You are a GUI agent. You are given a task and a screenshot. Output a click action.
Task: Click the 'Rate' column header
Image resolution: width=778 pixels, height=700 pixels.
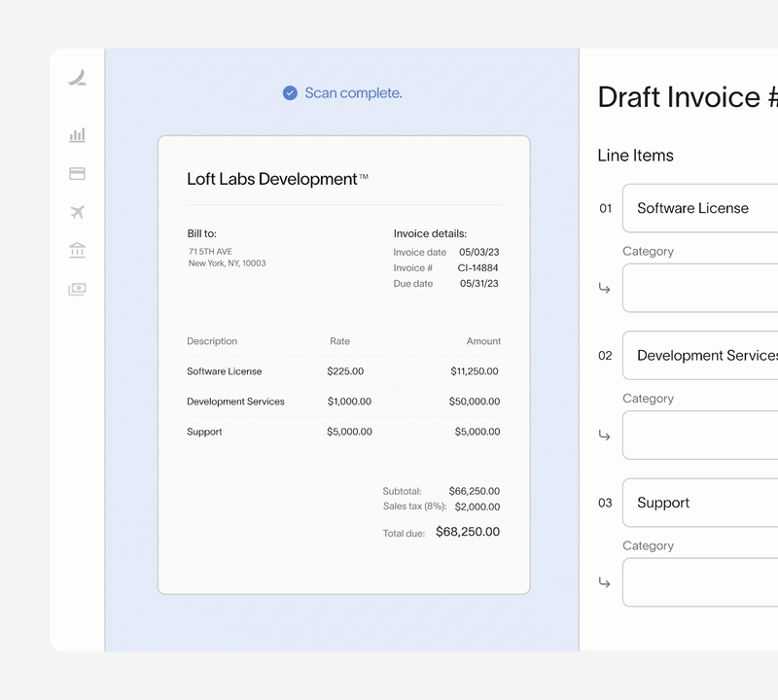coord(339,341)
